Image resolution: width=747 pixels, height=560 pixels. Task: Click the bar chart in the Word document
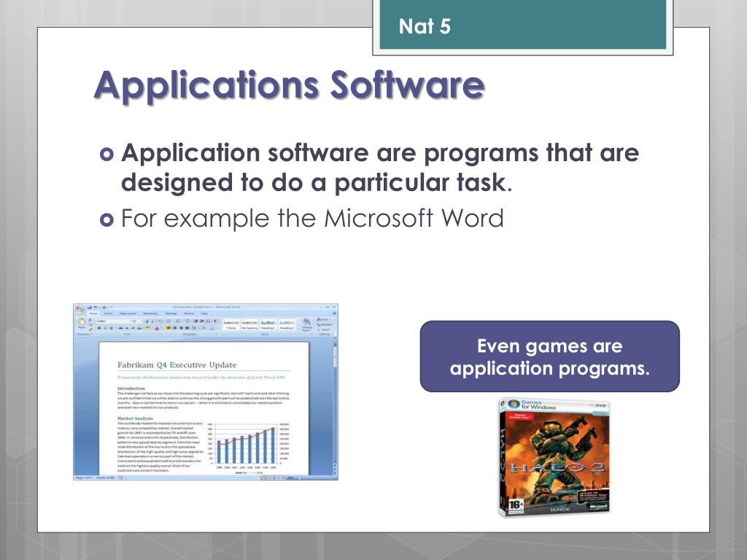pyautogui.click(x=248, y=448)
